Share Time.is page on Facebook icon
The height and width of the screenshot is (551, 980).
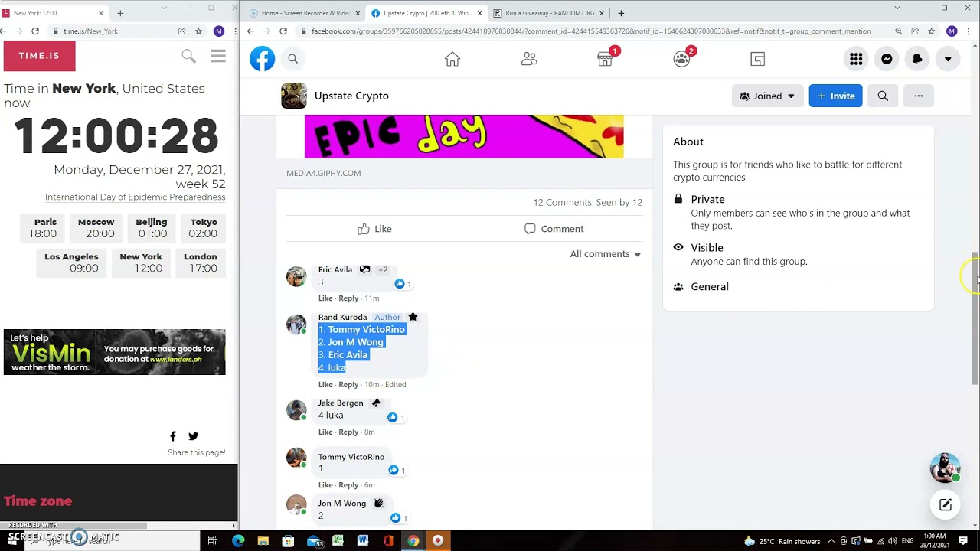pos(173,436)
